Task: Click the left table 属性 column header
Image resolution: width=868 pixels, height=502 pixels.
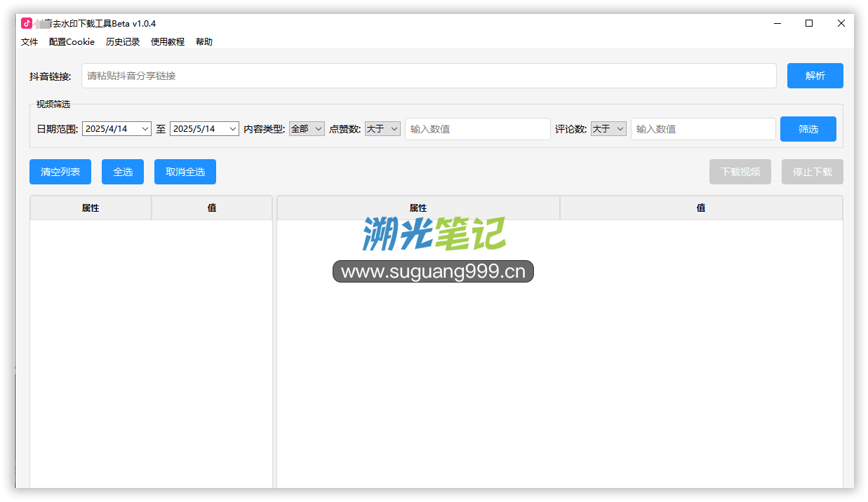Action: [91, 208]
